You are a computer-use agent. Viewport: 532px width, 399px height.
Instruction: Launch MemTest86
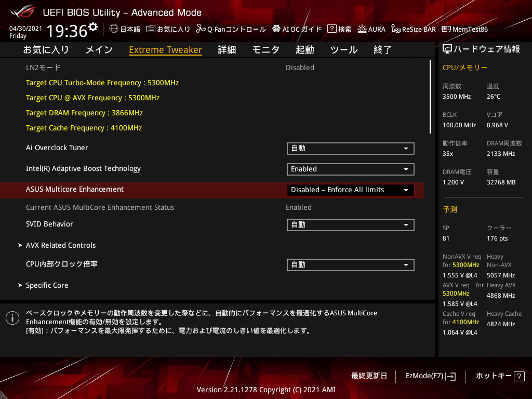pos(465,29)
